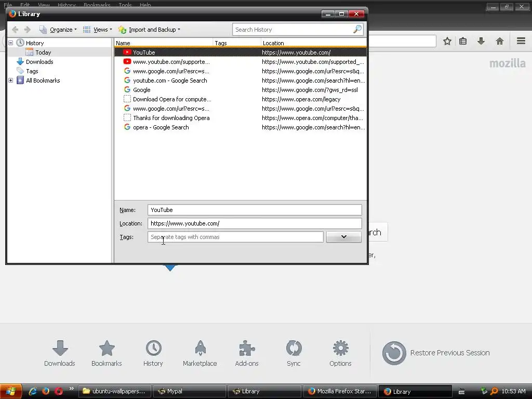Select youtube.com - Google Search entry
This screenshot has width=532, height=399.
(x=241, y=81)
